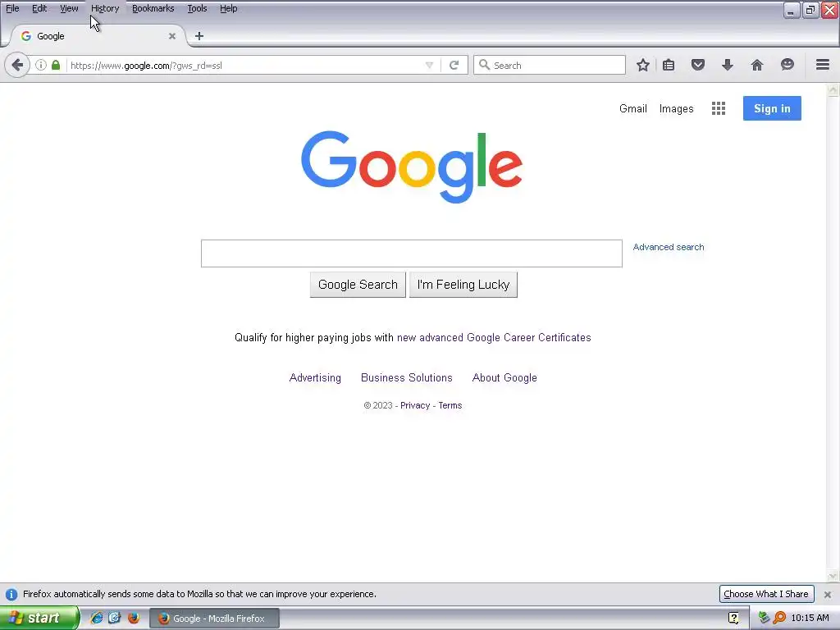
Task: Open the Images link
Action: (x=677, y=109)
